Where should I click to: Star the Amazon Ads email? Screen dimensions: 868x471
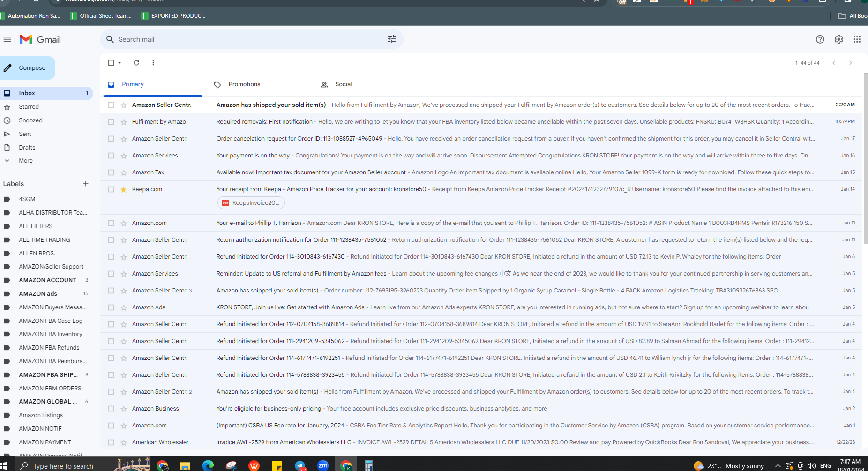tap(124, 307)
